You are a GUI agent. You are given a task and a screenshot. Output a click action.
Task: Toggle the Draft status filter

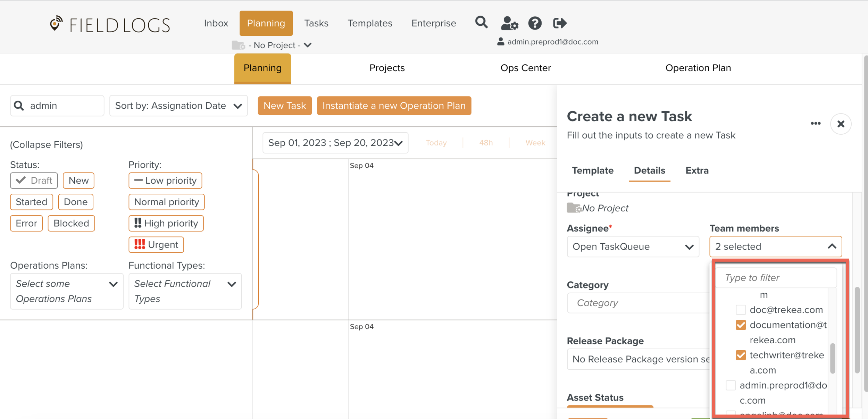click(x=34, y=181)
